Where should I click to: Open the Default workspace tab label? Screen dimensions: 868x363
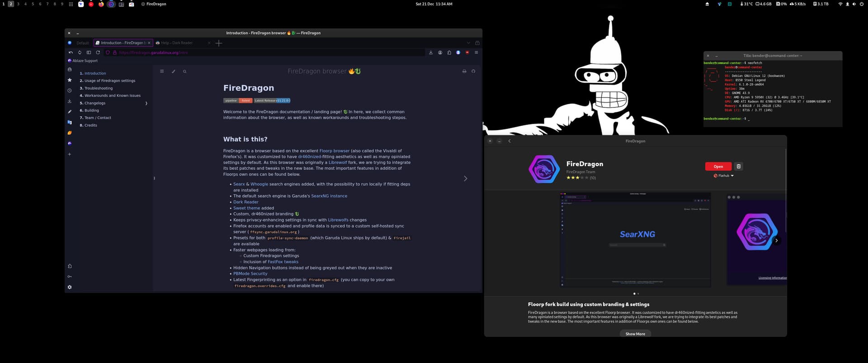coord(83,43)
